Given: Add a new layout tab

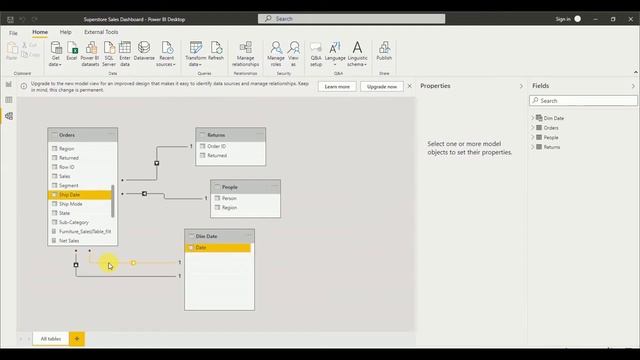Looking at the screenshot, I should (x=77, y=339).
